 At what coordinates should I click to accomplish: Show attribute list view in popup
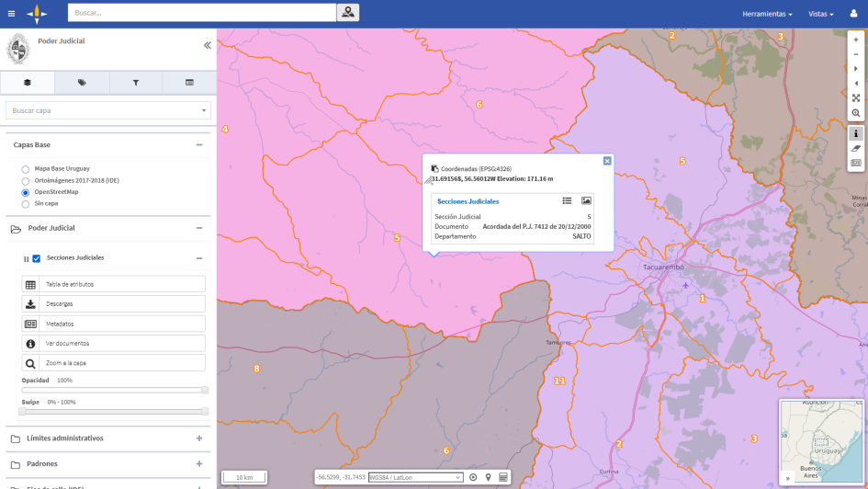click(x=567, y=200)
